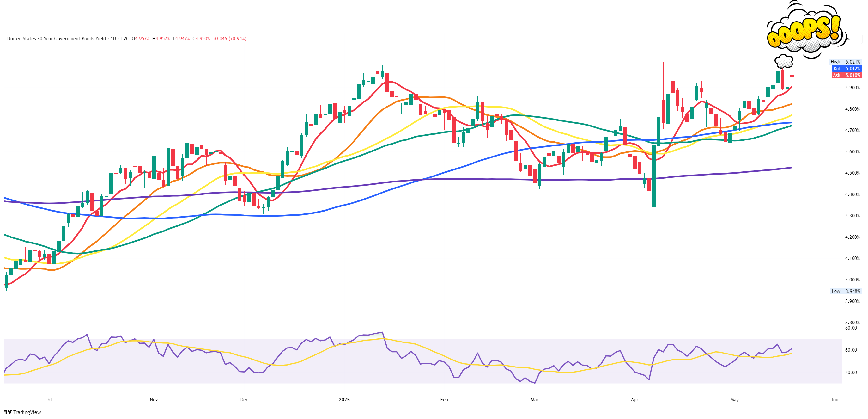This screenshot has height=419, width=868.
Task: Click the small thought bubble cloud above the candles
Action: coord(783,62)
